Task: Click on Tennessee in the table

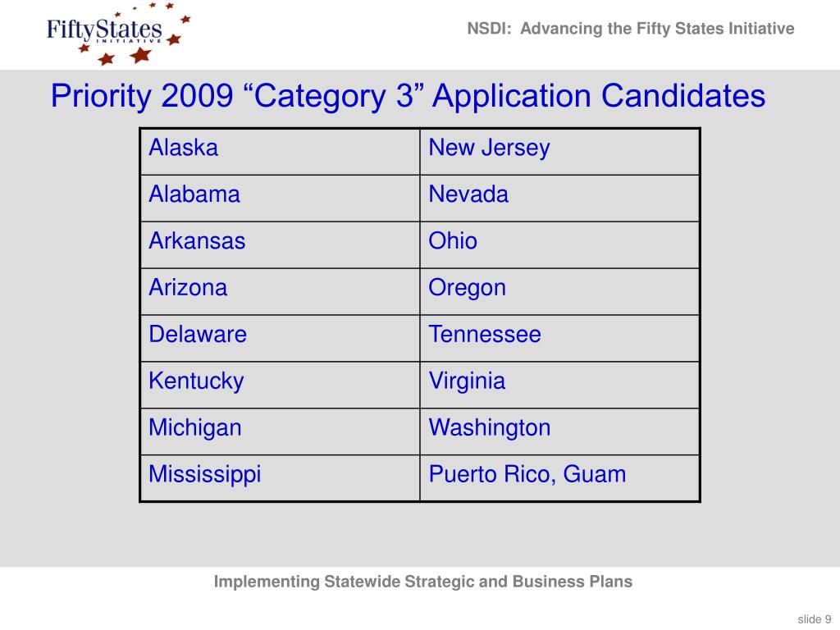Action: 559,338
